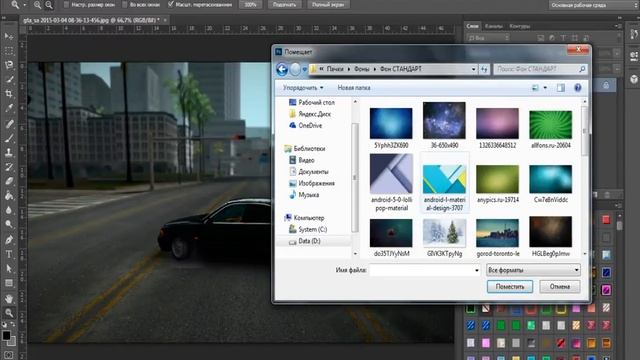Select the Eraser tool
The height and width of the screenshot is (360, 640).
(x=9, y=181)
